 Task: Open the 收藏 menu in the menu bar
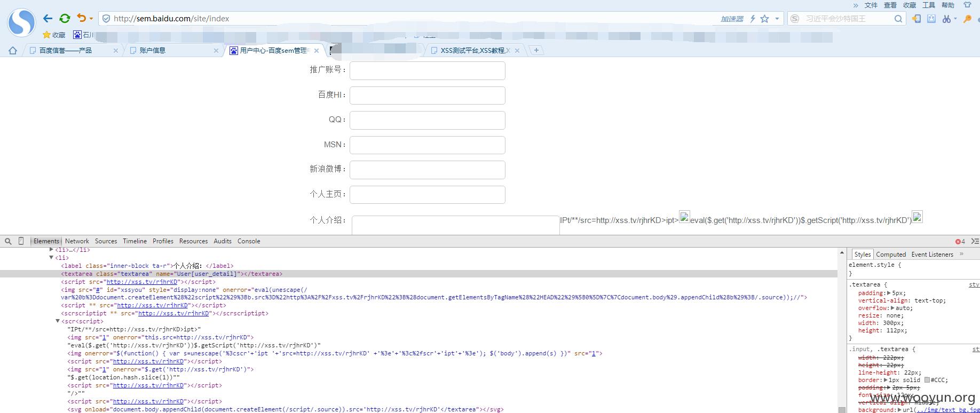point(910,5)
